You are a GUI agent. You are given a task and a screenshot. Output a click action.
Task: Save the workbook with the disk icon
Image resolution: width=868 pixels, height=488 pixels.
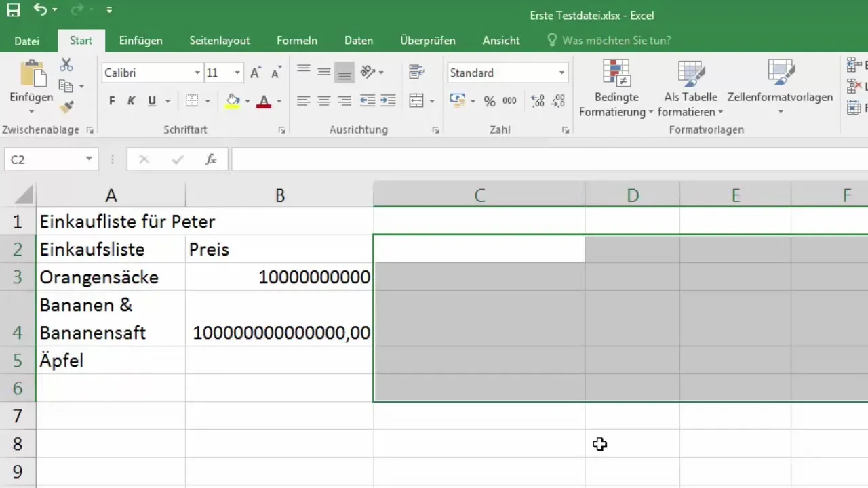pos(13,9)
